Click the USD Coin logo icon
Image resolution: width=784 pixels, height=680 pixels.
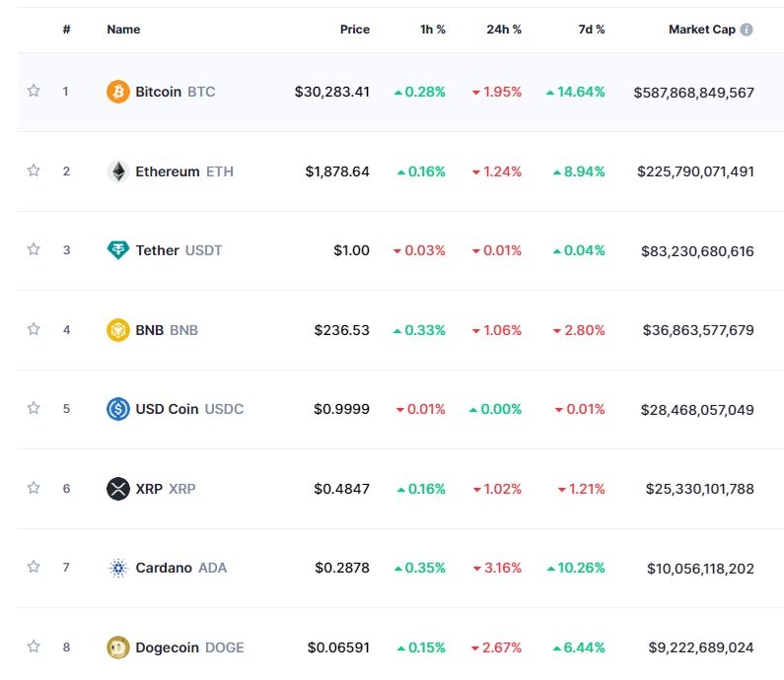118,409
